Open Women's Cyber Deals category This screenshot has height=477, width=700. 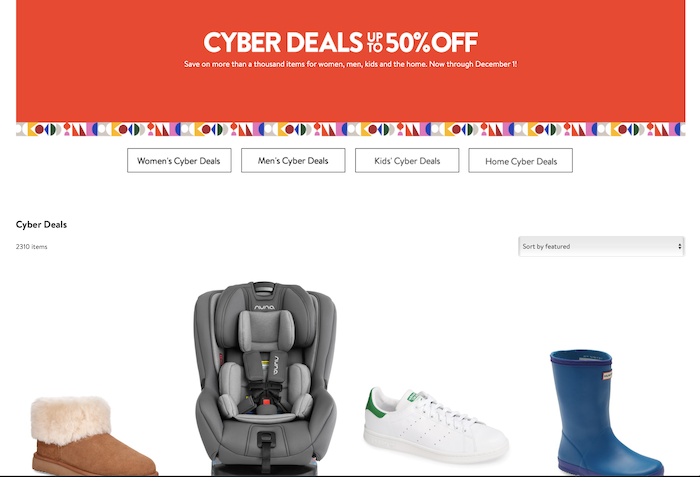[x=179, y=160]
